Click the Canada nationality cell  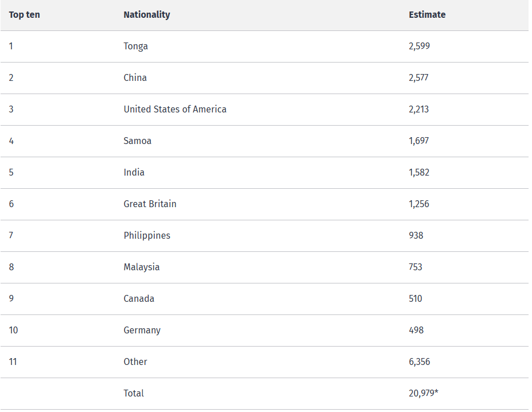pyautogui.click(x=139, y=298)
